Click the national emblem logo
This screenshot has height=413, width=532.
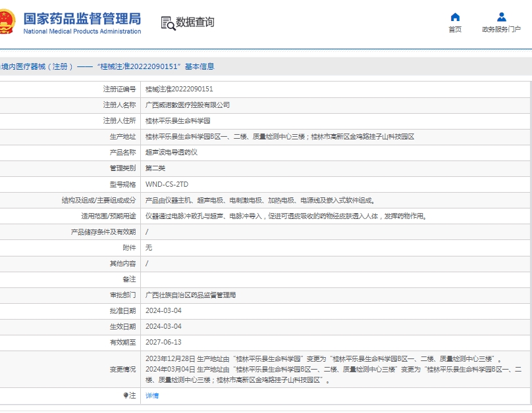point(7,22)
